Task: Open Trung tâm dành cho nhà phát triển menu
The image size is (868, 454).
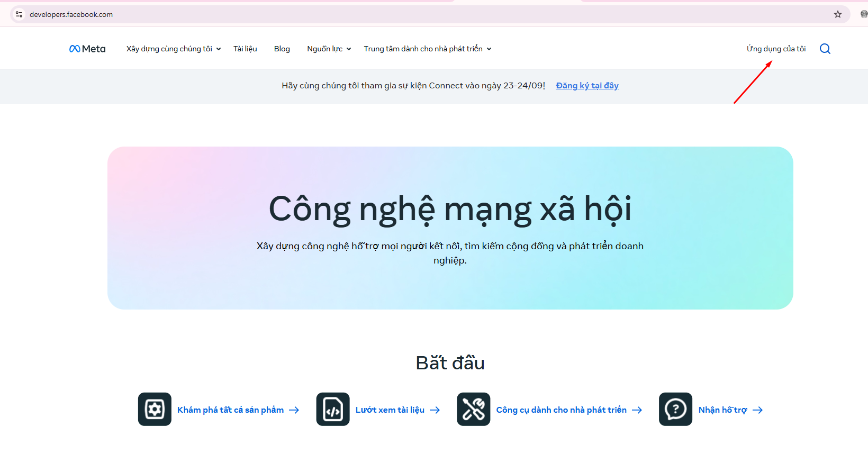Action: [x=423, y=49]
